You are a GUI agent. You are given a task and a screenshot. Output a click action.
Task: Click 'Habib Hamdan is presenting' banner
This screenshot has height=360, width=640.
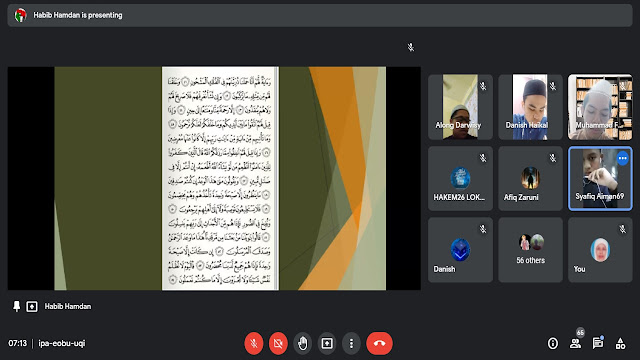coord(320,16)
